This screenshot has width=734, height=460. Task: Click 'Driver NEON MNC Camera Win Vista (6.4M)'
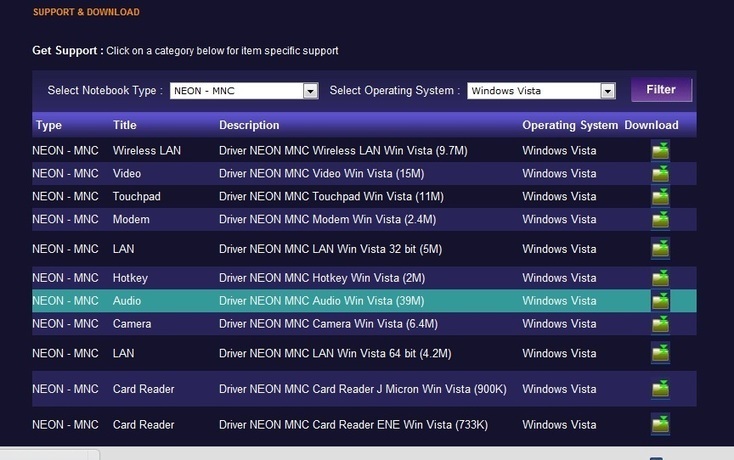pos(328,324)
